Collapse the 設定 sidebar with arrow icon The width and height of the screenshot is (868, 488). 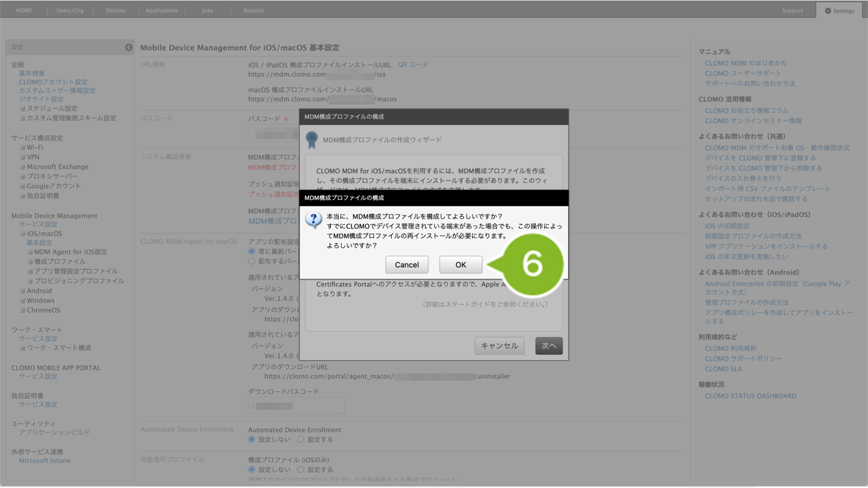[128, 47]
